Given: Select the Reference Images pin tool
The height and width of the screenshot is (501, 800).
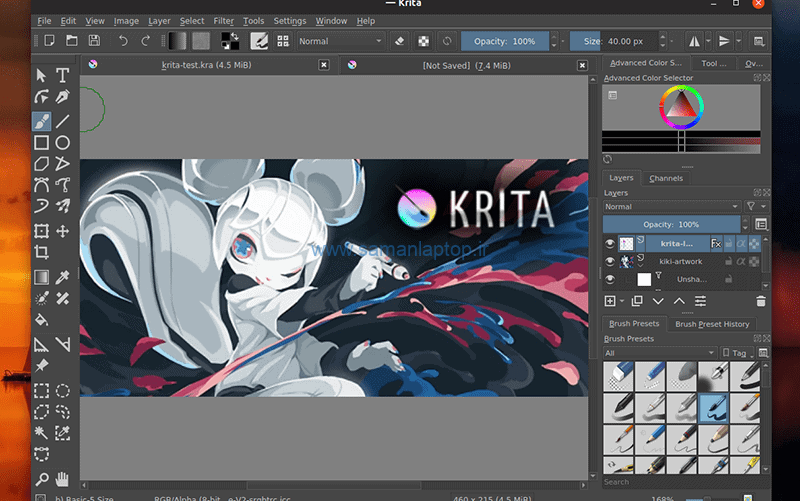Looking at the screenshot, I should coord(41,366).
